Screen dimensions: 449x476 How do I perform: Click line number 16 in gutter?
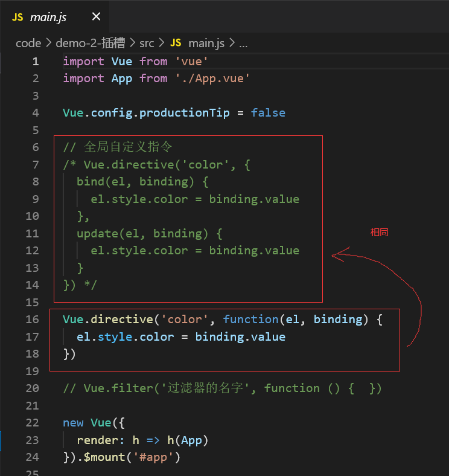(x=33, y=320)
